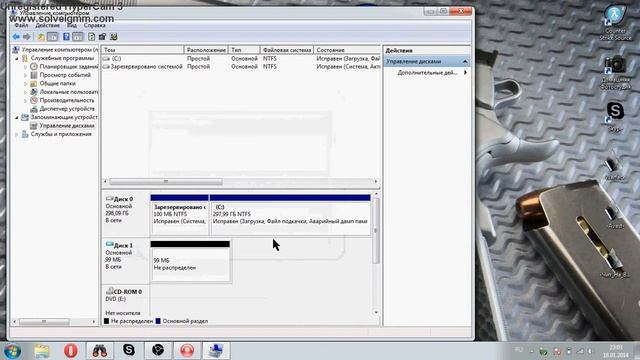Screen dimensions: 640x360
Task: Expand Общие папки node arrow
Action: click(25, 84)
